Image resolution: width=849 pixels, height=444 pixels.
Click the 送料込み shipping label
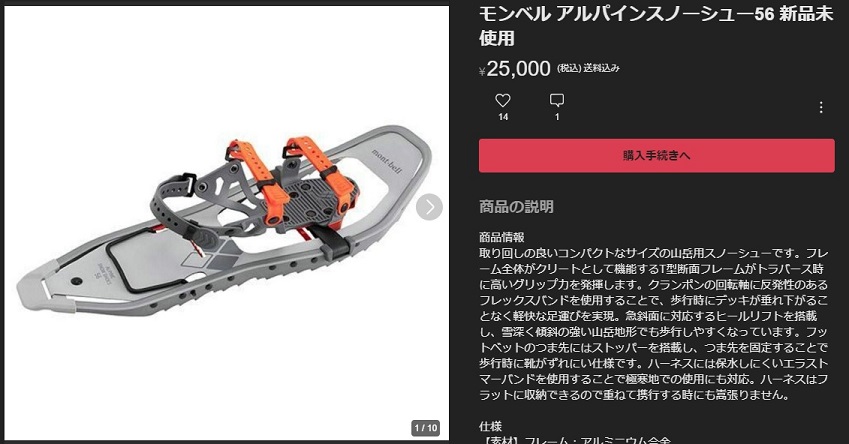601,68
